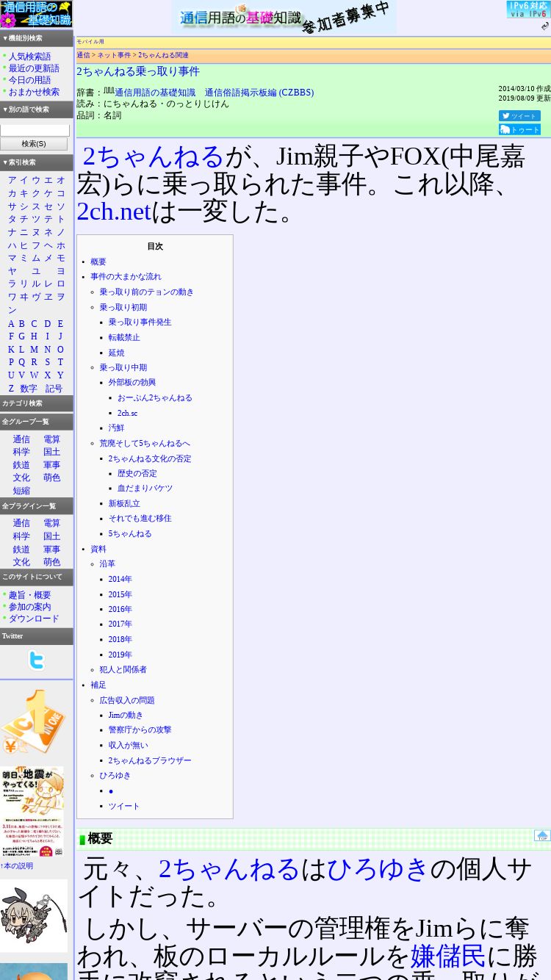Jump to page top via home icon
Screen dimensions: 551x980
coord(542,835)
